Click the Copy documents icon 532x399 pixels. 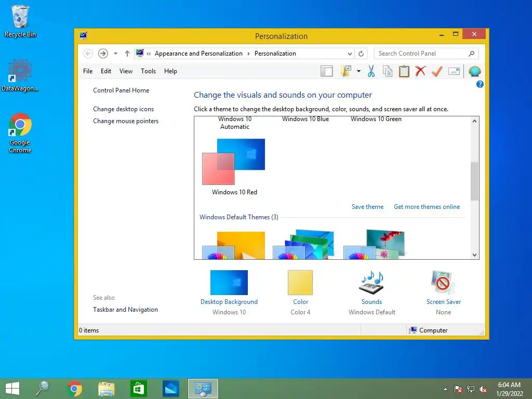pyautogui.click(x=388, y=71)
